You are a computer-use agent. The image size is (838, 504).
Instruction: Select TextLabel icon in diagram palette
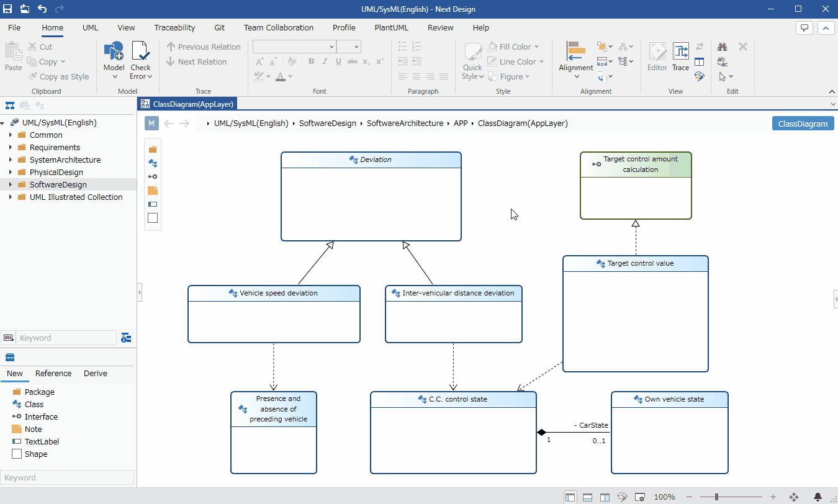(153, 204)
